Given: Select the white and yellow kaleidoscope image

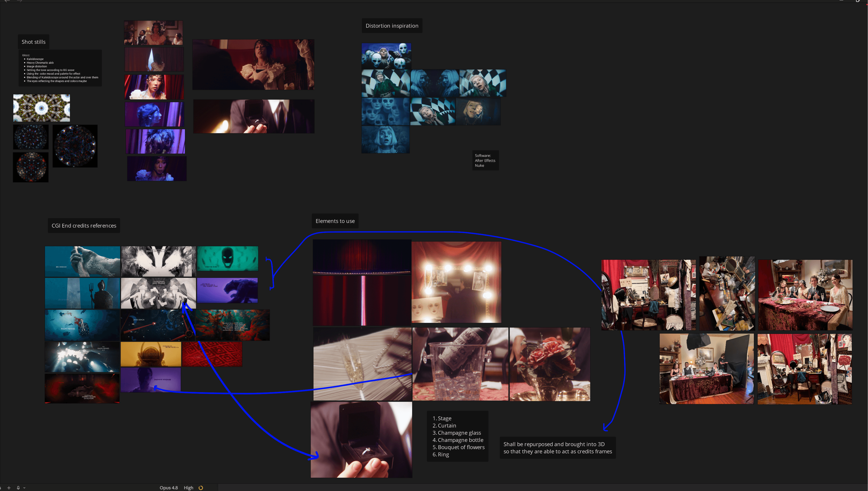Looking at the screenshot, I should pyautogui.click(x=41, y=108).
